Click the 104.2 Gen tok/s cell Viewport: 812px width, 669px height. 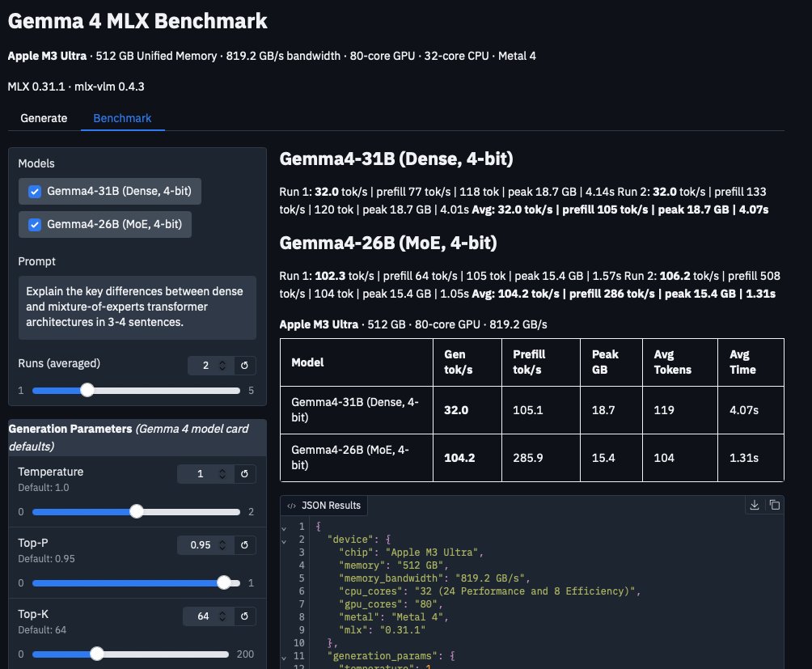(467, 458)
